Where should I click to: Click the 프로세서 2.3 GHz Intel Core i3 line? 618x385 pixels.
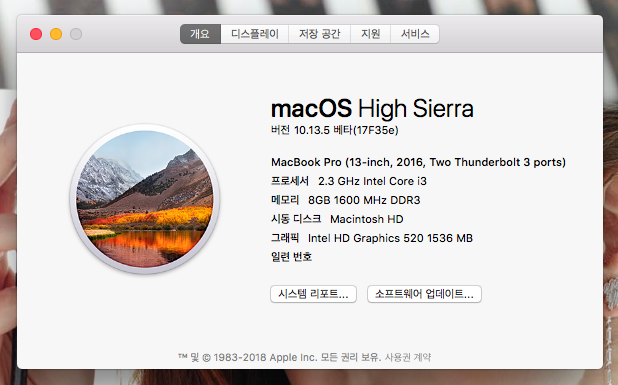tap(349, 181)
